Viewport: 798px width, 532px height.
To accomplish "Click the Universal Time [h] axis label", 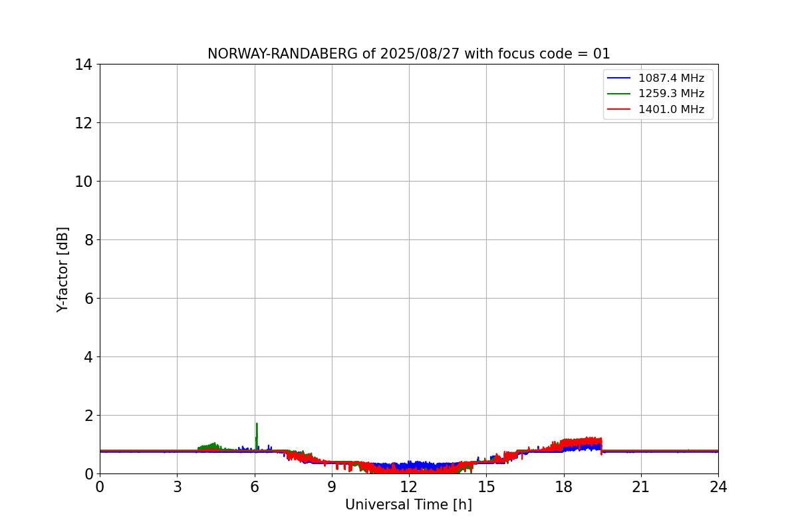I will [x=408, y=505].
